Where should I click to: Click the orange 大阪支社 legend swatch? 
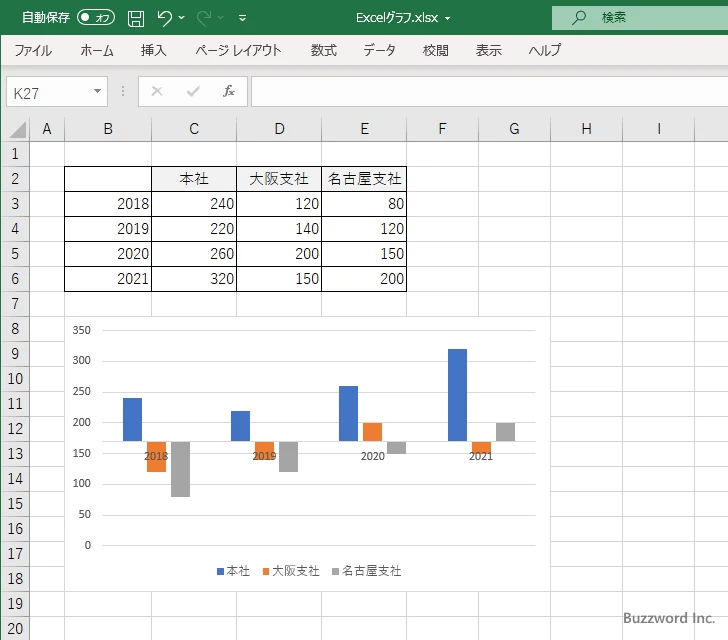click(266, 571)
